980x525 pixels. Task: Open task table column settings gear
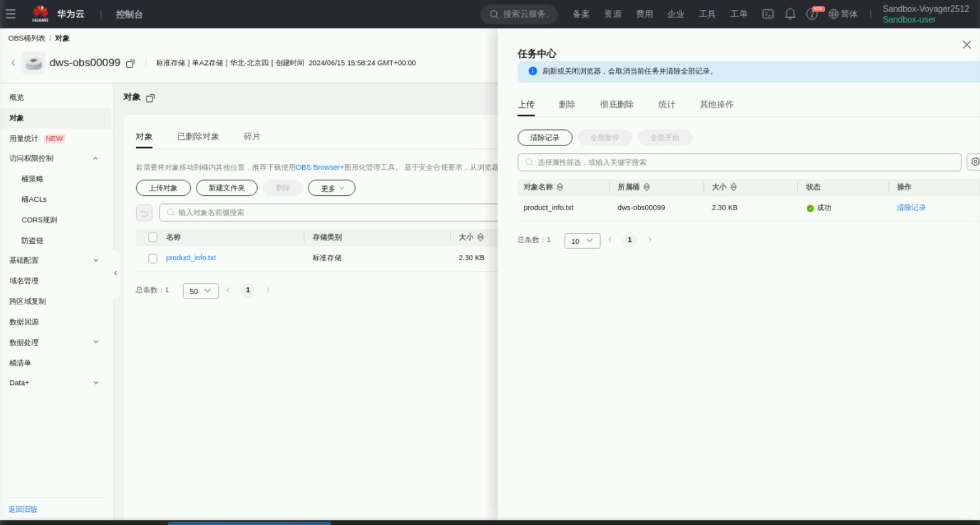click(974, 162)
